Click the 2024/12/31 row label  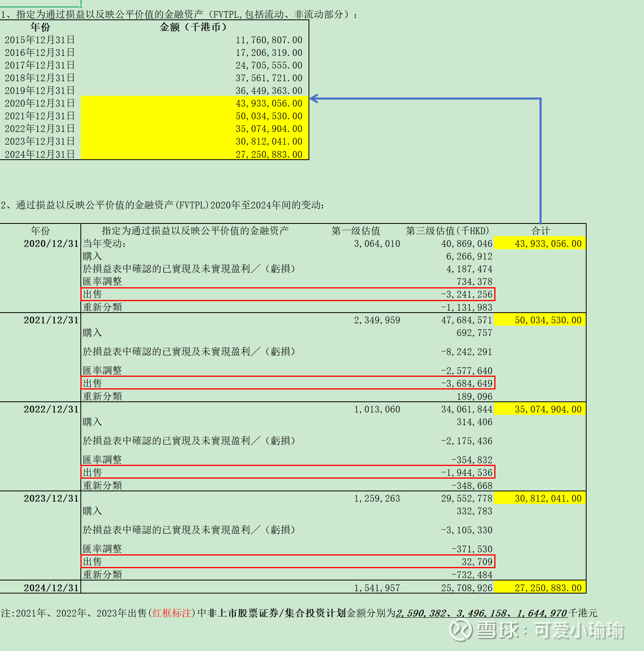[51, 588]
